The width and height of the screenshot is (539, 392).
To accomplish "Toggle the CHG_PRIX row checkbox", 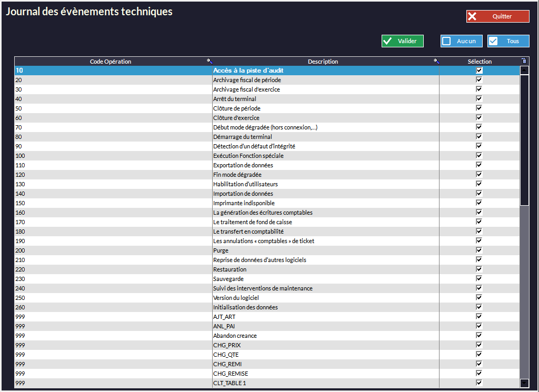I will 479,345.
